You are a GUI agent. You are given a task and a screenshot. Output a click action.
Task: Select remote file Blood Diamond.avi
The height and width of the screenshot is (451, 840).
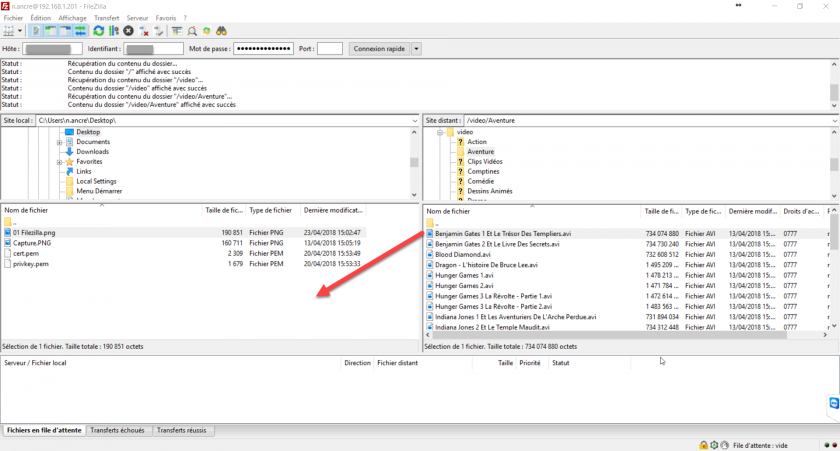click(463, 254)
